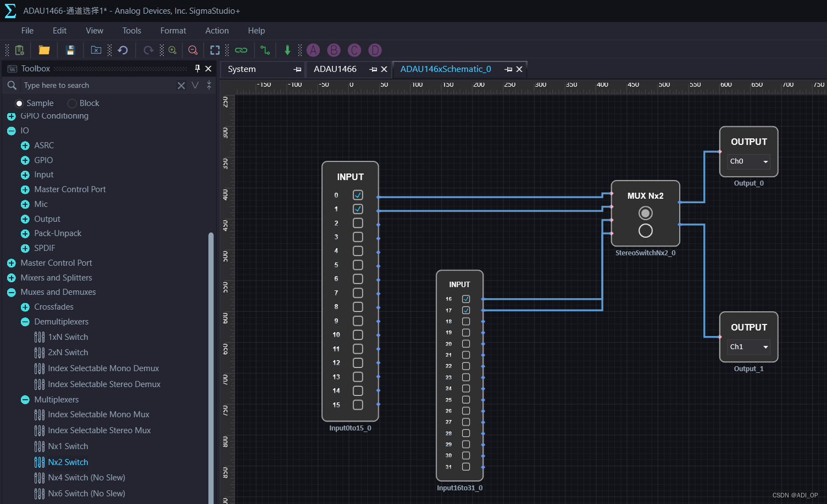Fit the schematic to screen

[215, 51]
